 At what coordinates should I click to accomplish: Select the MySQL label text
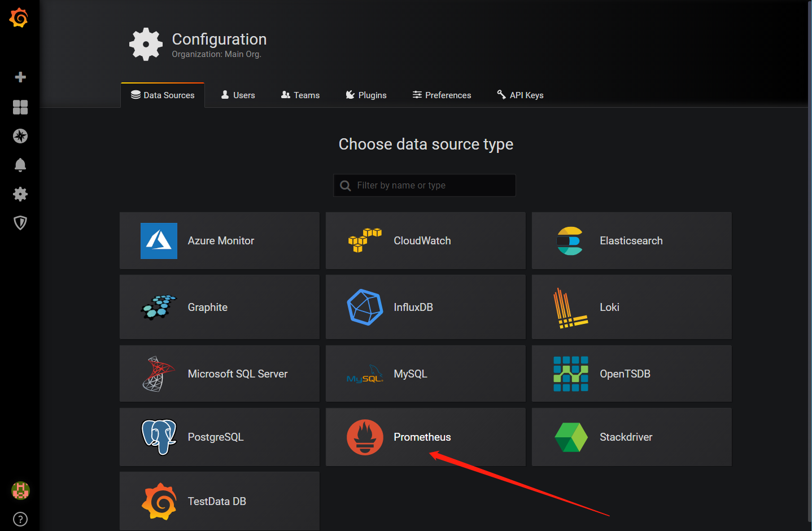[x=411, y=374]
